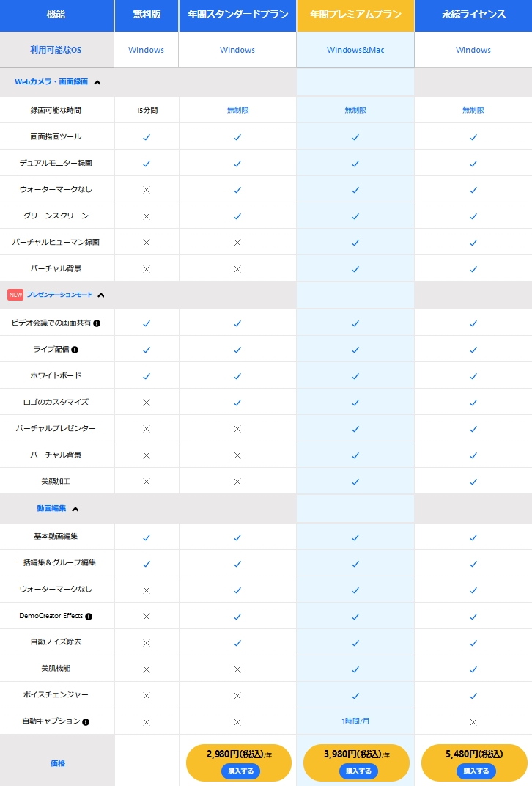The height and width of the screenshot is (786, 532).
Task: Select the 年間スタンダードプラン column header
Action: pos(237,15)
